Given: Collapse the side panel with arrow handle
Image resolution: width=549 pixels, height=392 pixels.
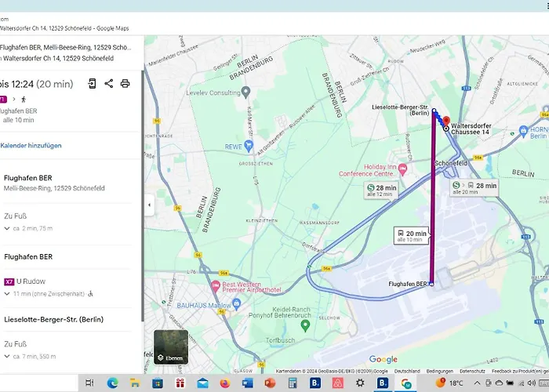Looking at the screenshot, I should tap(149, 205).
